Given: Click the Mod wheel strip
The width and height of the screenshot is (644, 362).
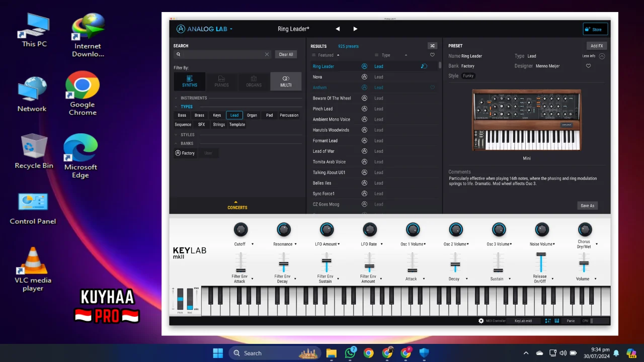Looking at the screenshot, I should click(190, 299).
